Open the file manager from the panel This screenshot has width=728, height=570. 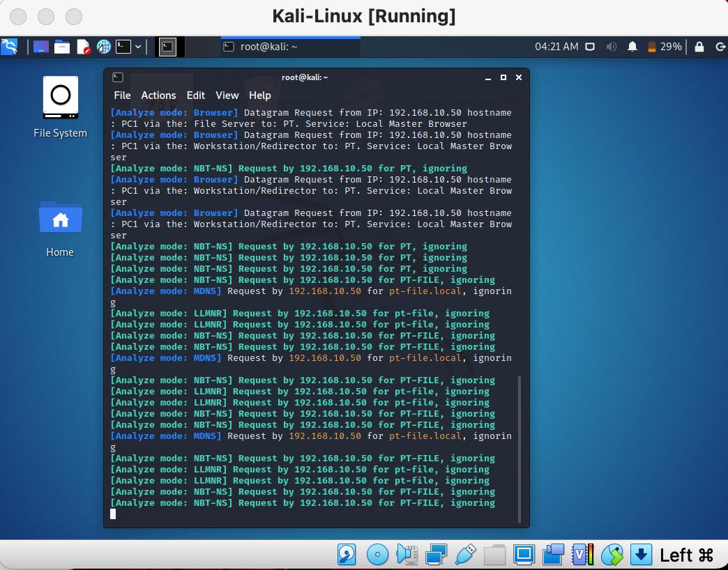[x=62, y=47]
